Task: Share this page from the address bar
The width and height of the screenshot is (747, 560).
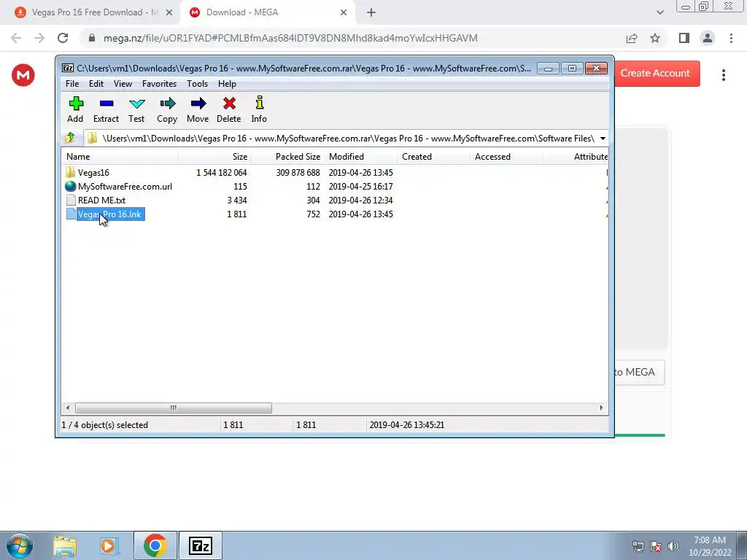Action: pyautogui.click(x=632, y=38)
